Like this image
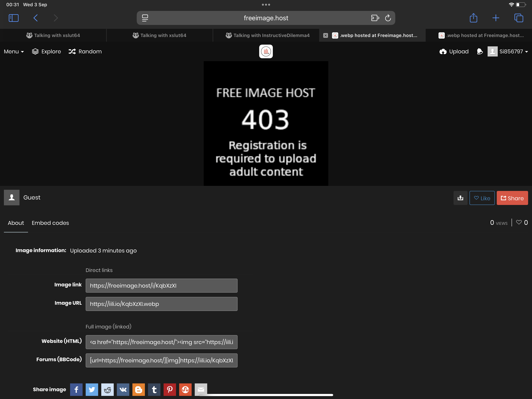Image resolution: width=532 pixels, height=399 pixels. click(482, 198)
